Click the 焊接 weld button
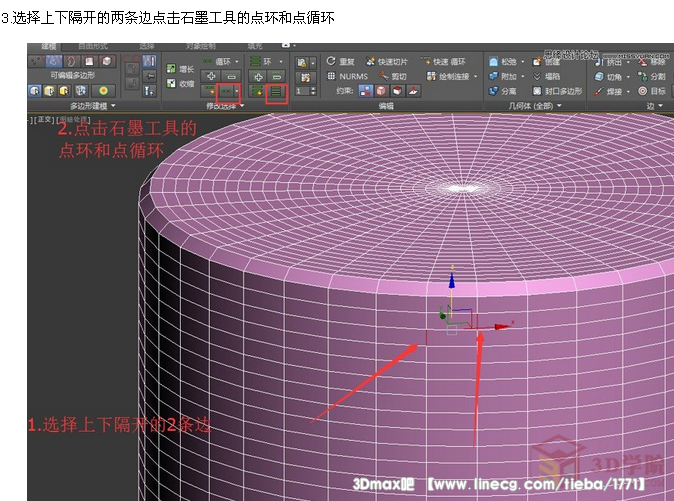Screen dimensions: 674x501 [x=609, y=91]
